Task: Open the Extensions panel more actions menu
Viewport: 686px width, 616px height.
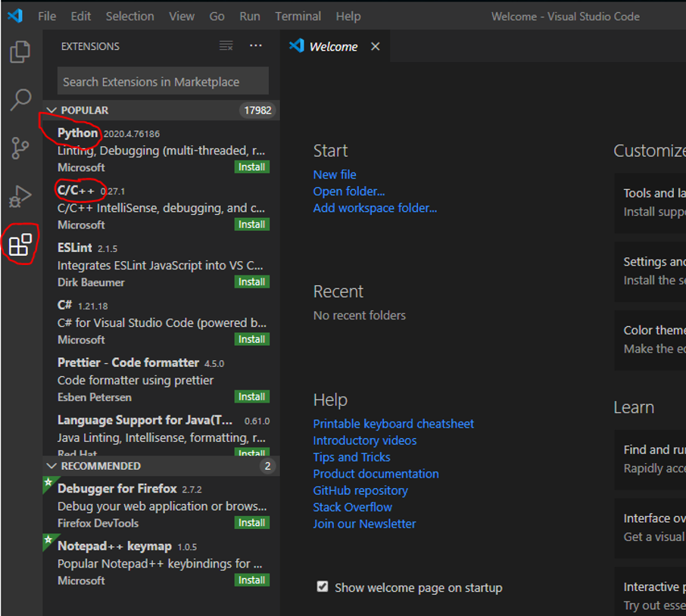Action: [256, 46]
